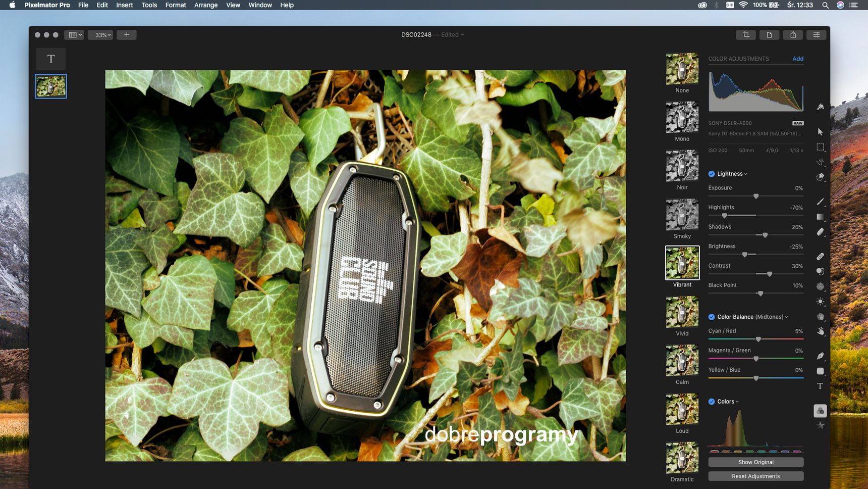Apply the Dramatic preset thumbnail
This screenshot has height=489, width=868.
682,458
